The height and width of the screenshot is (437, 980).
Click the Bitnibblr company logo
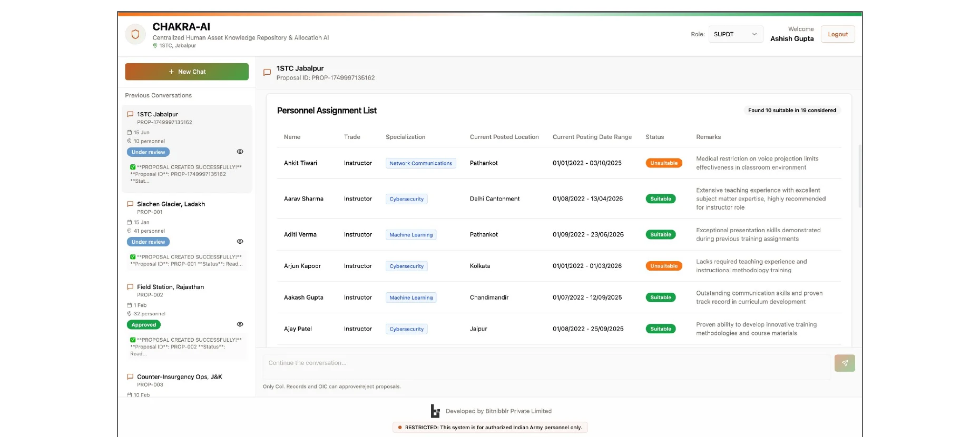(435, 411)
